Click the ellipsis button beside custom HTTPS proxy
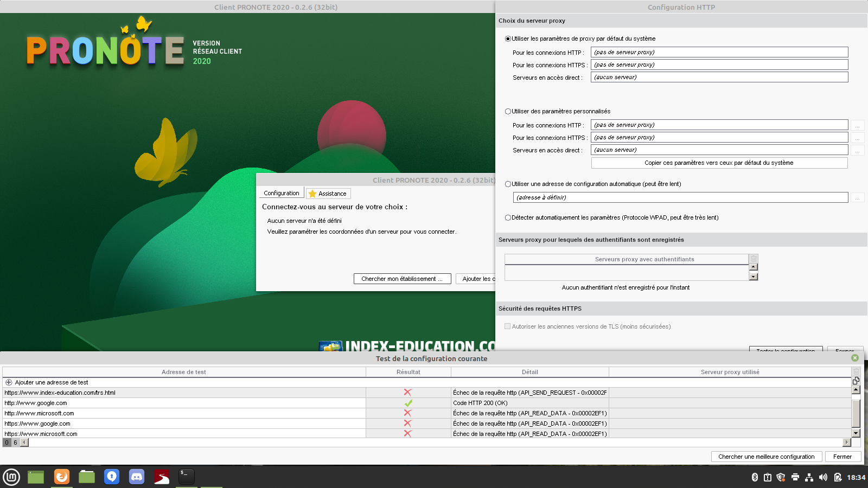 click(x=857, y=138)
